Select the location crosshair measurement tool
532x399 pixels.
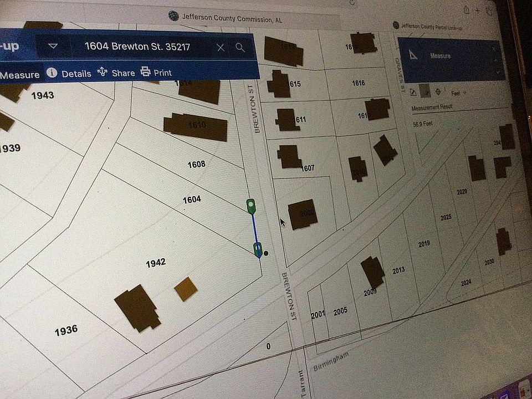[438, 91]
